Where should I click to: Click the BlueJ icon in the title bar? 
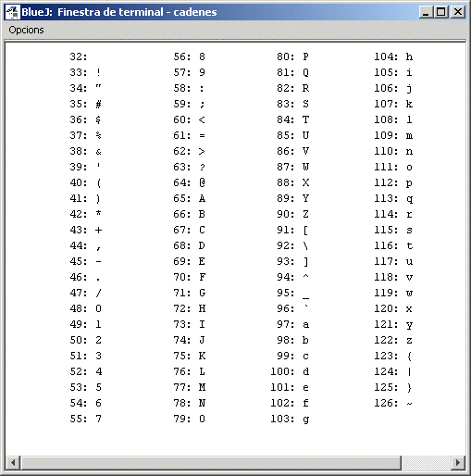[13, 12]
